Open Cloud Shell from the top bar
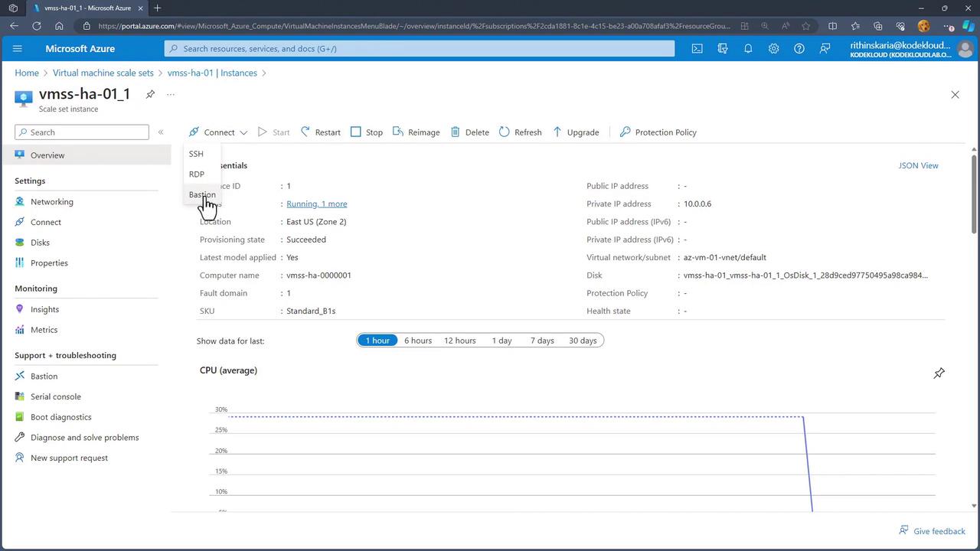This screenshot has height=551, width=980. (x=697, y=48)
